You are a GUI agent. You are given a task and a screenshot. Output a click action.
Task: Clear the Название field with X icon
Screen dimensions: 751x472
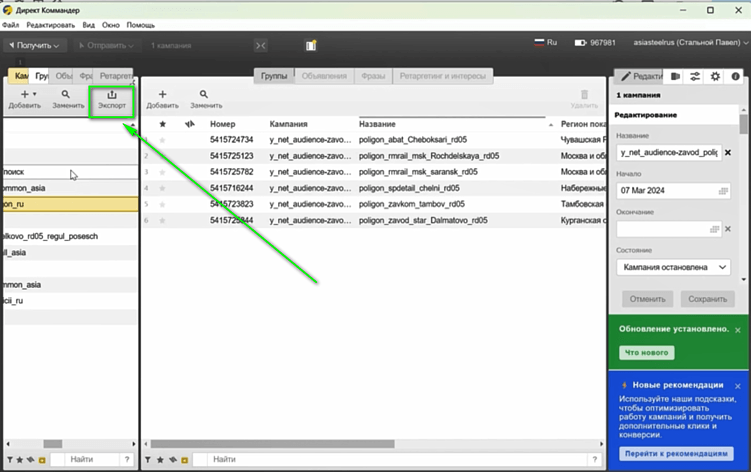pos(728,152)
